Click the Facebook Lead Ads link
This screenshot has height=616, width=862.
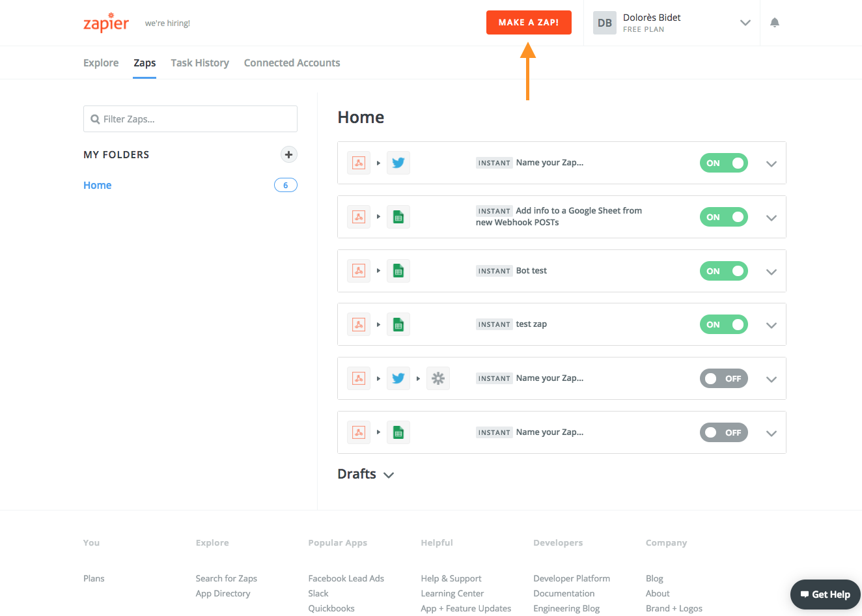coord(346,578)
